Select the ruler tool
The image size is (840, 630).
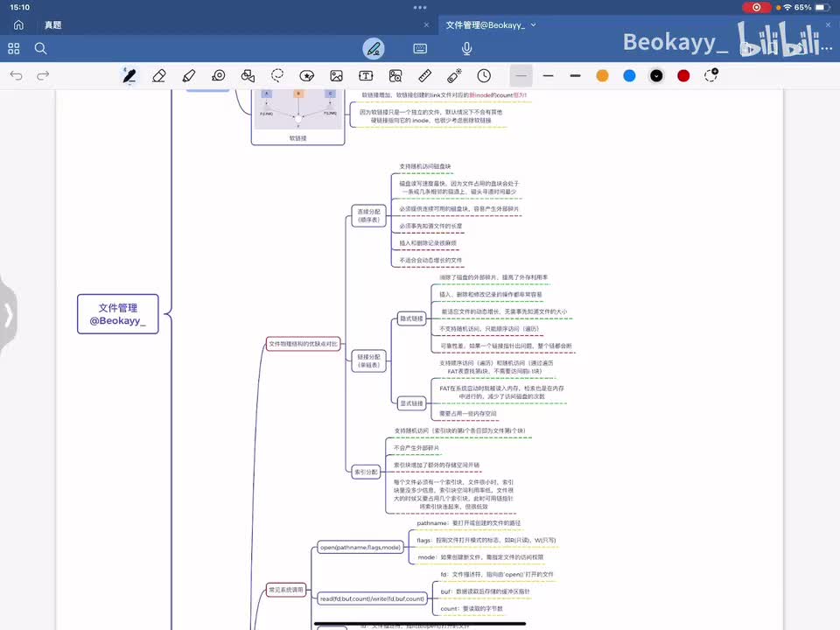(425, 75)
